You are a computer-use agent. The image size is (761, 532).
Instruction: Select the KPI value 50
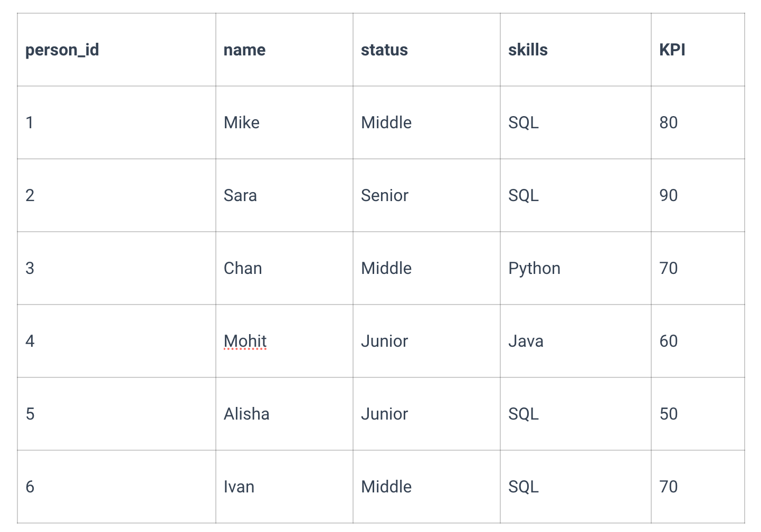coord(668,414)
